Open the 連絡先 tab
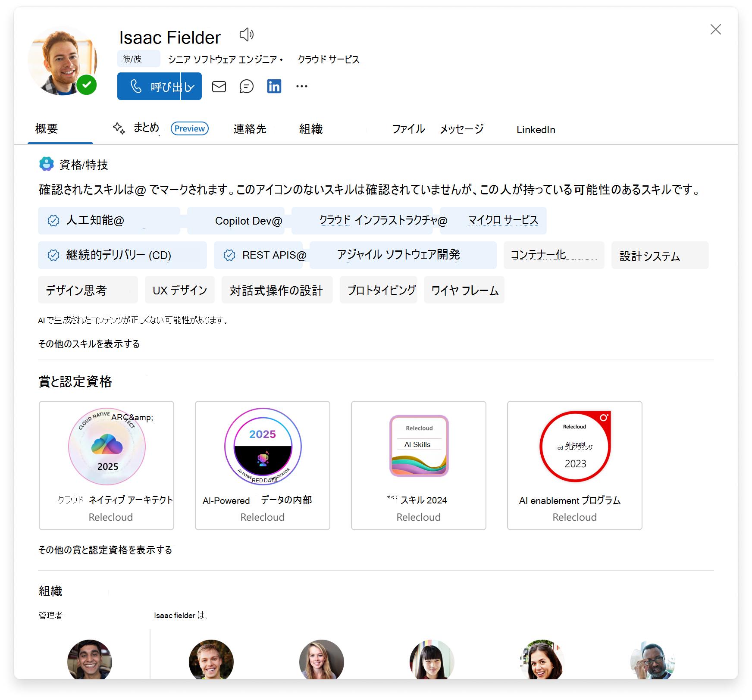This screenshot has height=700, width=752. [x=250, y=129]
